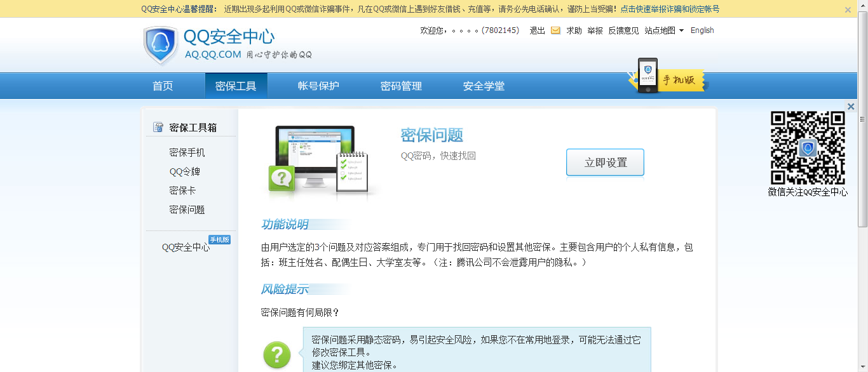Click the 功能说明 section heading
868x372 pixels.
pos(285,225)
